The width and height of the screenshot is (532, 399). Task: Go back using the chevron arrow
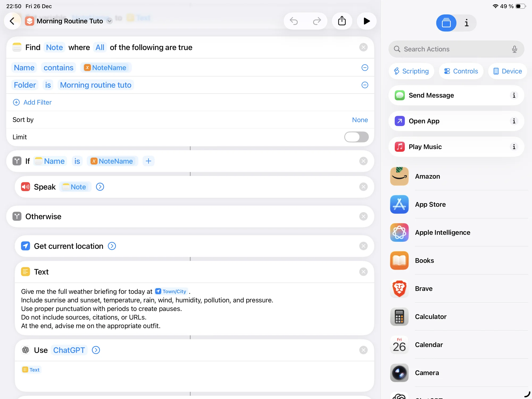pyautogui.click(x=12, y=21)
